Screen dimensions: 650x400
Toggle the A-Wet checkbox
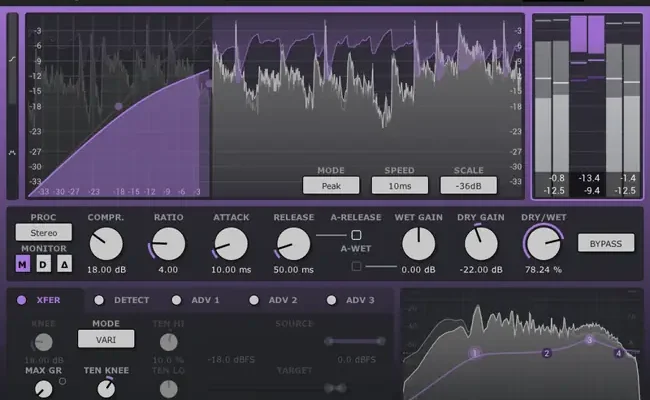pos(356,266)
